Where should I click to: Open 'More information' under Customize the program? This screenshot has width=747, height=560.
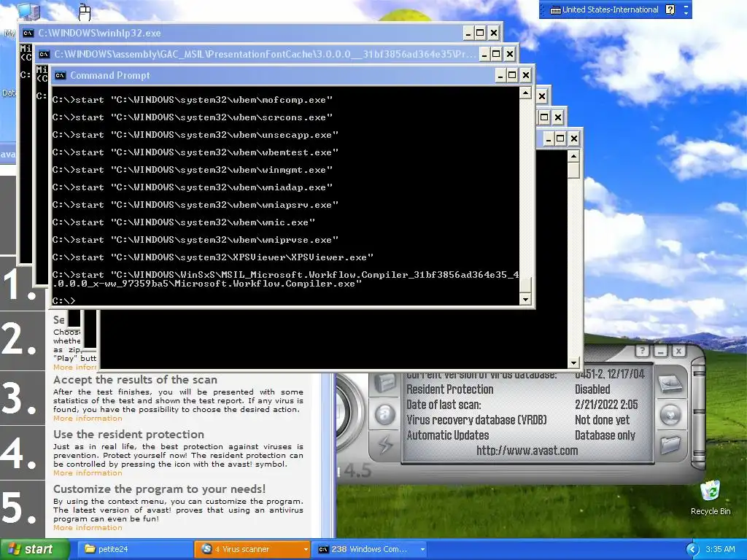[x=88, y=528]
